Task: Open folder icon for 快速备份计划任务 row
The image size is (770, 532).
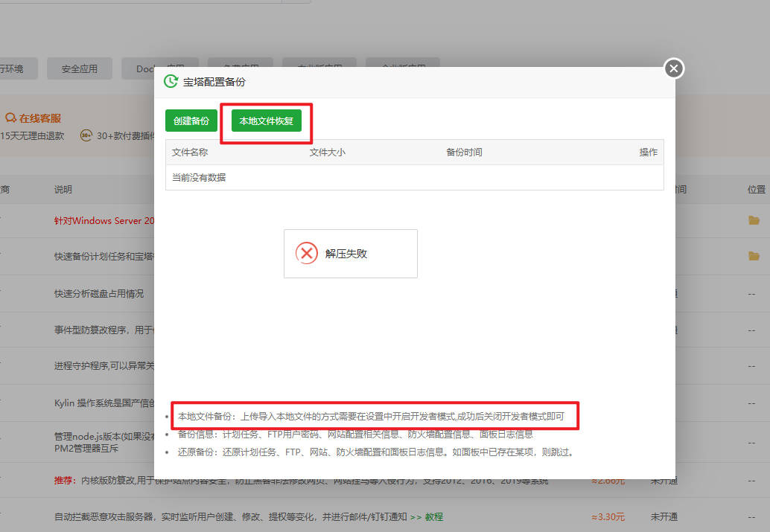Action: (x=754, y=256)
